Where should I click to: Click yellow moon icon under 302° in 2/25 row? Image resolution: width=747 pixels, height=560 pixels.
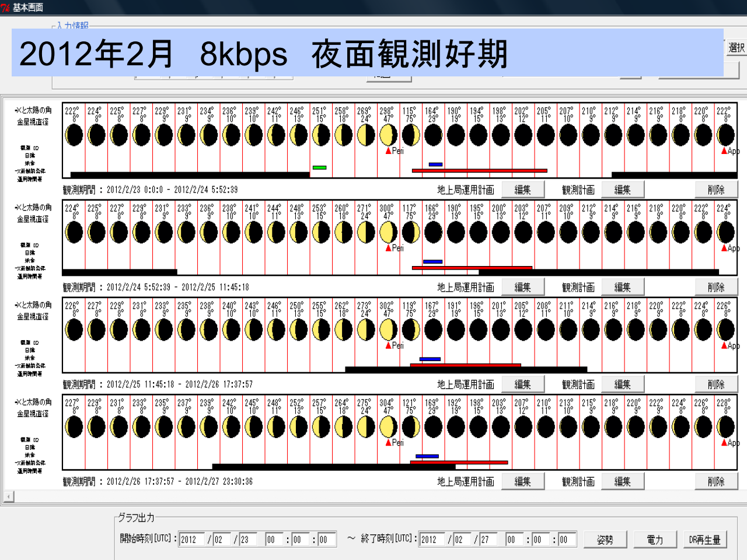[388, 330]
